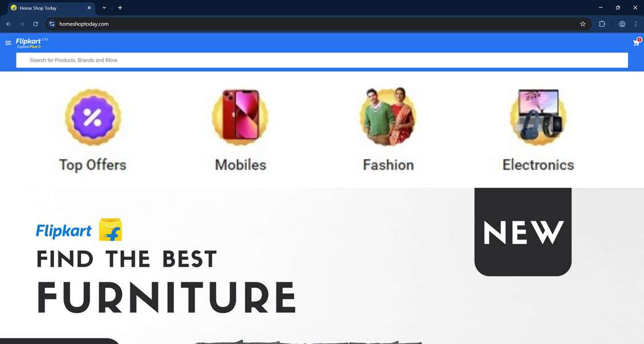Bookmark this page with the star icon
The height and width of the screenshot is (344, 644).
pyautogui.click(x=582, y=24)
